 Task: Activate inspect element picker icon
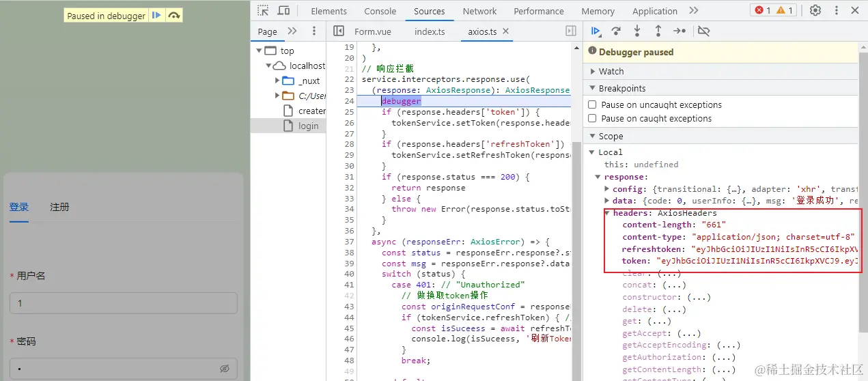[x=263, y=11]
